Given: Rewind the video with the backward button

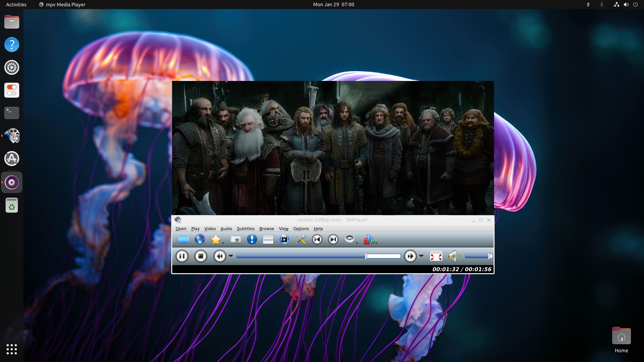Looking at the screenshot, I should coord(220,256).
